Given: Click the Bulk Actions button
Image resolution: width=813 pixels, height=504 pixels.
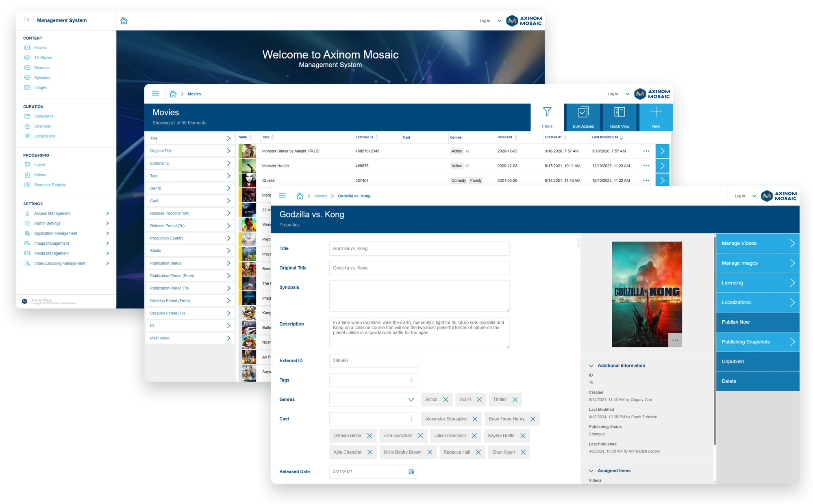Looking at the screenshot, I should click(x=583, y=117).
